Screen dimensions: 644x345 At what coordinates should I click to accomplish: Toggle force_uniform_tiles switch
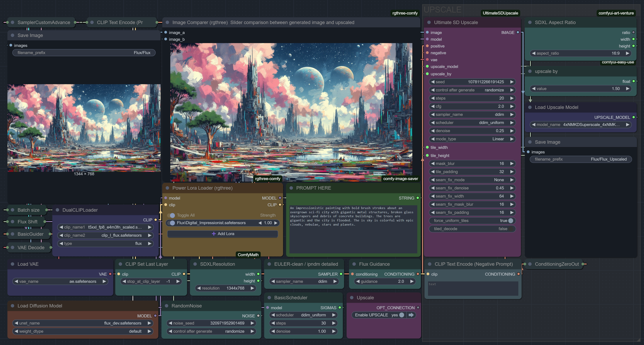[511, 221]
